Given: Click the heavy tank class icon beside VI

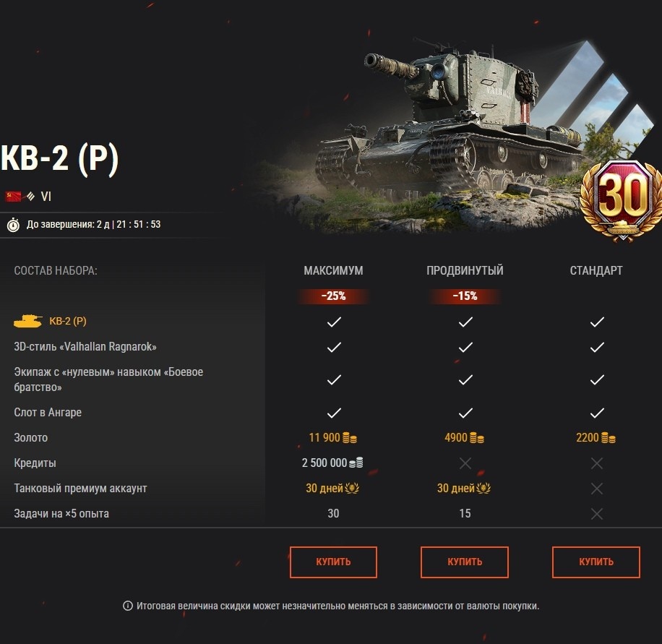Looking at the screenshot, I should pos(30,197).
